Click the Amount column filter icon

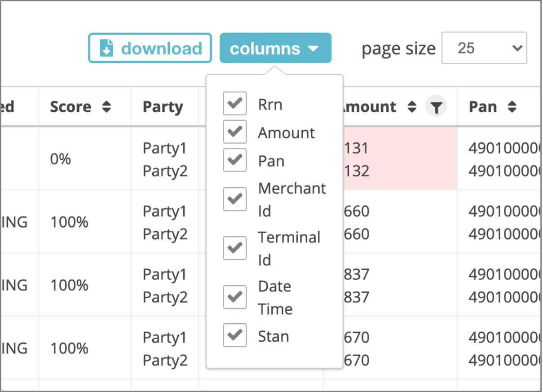[x=436, y=107]
